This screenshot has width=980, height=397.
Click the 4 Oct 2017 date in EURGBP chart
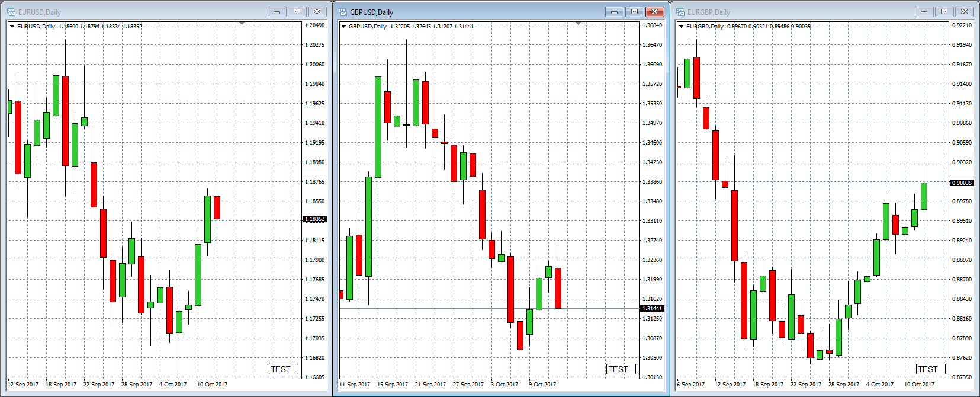pyautogui.click(x=880, y=385)
